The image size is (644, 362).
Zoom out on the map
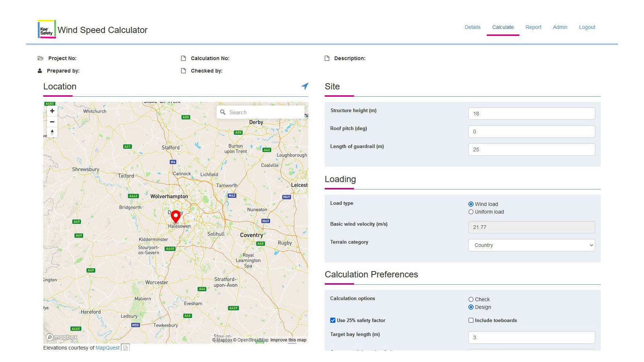[52, 122]
